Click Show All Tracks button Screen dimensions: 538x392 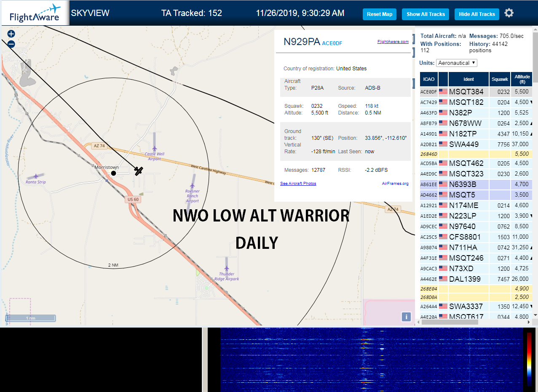(426, 14)
